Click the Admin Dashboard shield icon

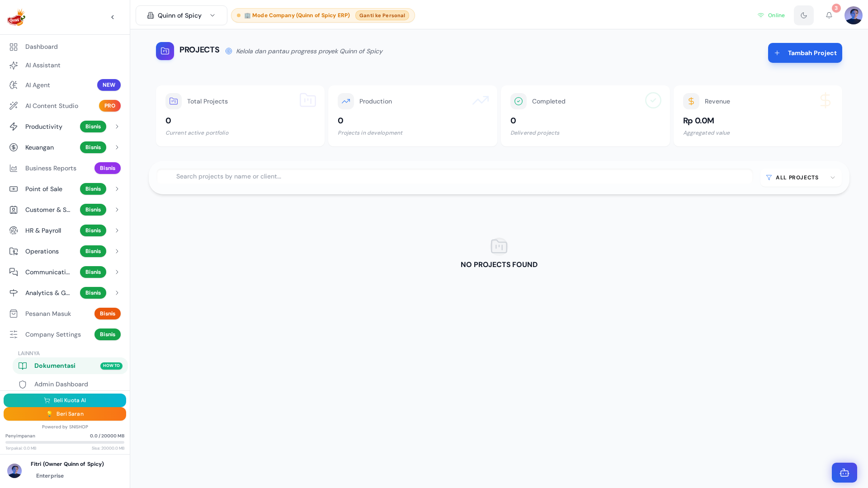tap(23, 385)
